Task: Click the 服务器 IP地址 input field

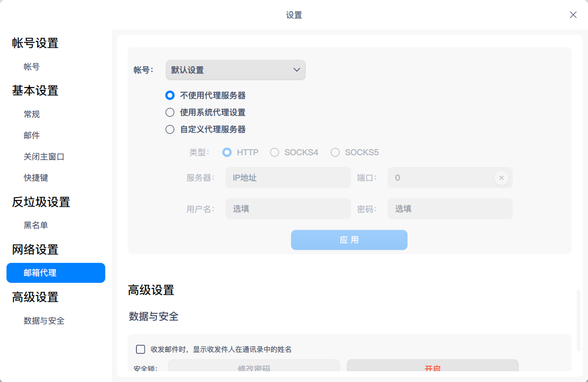Action: (x=287, y=178)
